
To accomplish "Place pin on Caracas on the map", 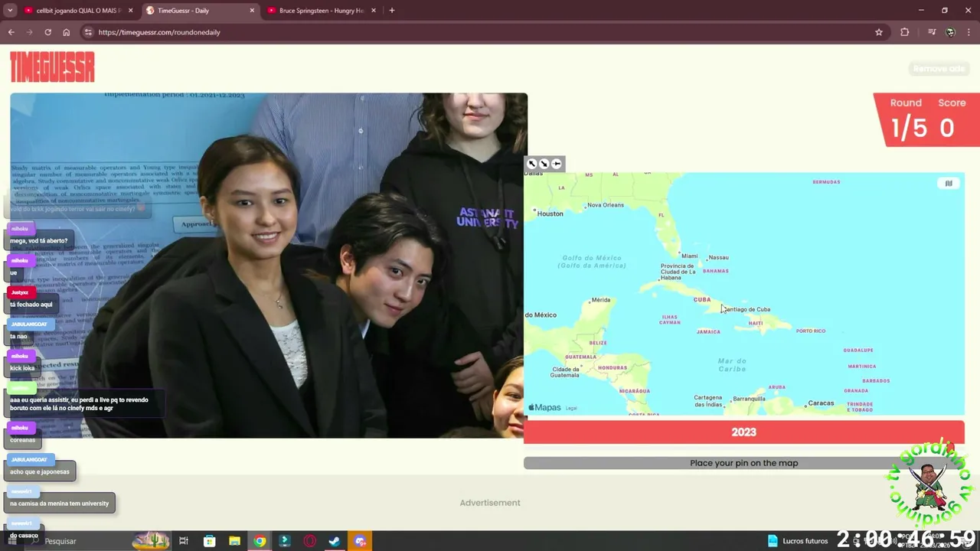I will click(x=821, y=403).
